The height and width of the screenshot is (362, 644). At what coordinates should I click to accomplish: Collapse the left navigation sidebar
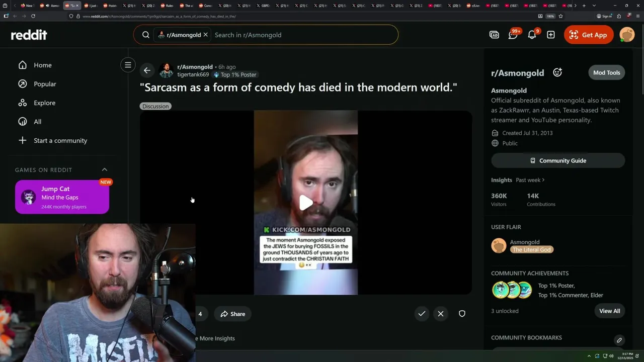pos(128,65)
